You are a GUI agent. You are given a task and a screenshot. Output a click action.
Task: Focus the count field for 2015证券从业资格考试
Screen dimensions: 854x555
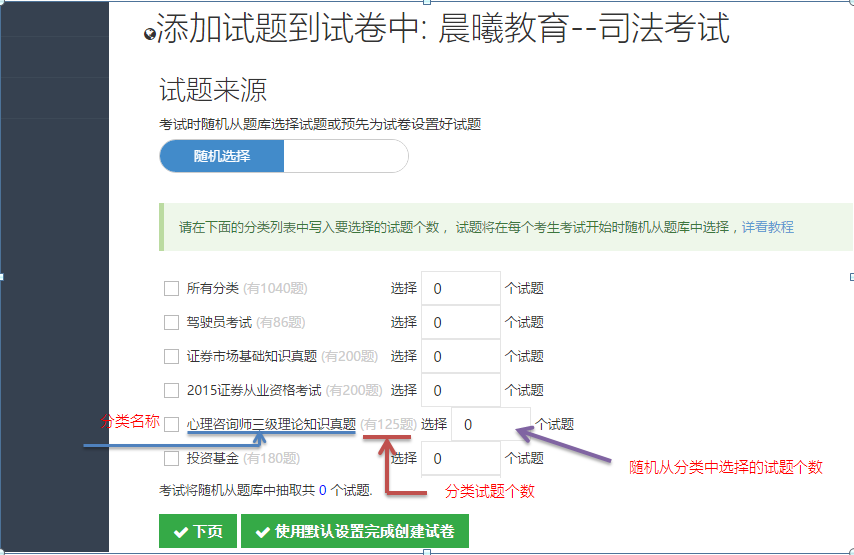(x=461, y=390)
